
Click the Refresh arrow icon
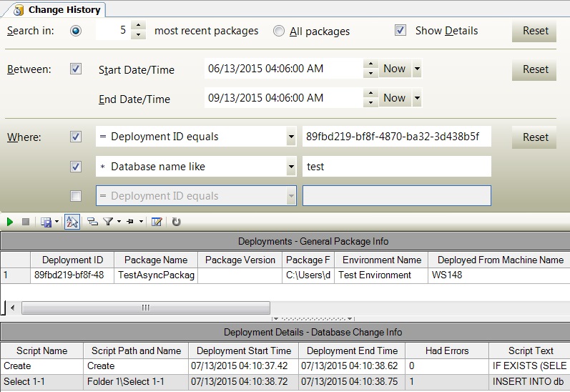click(x=176, y=222)
